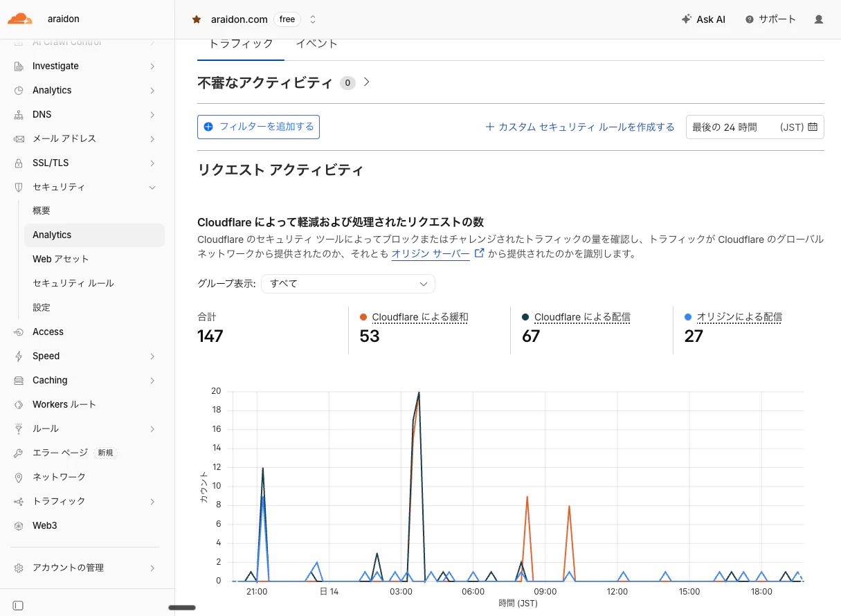This screenshot has height=616, width=841.
Task: Expand the Caching section chevron
Action: pos(152,381)
